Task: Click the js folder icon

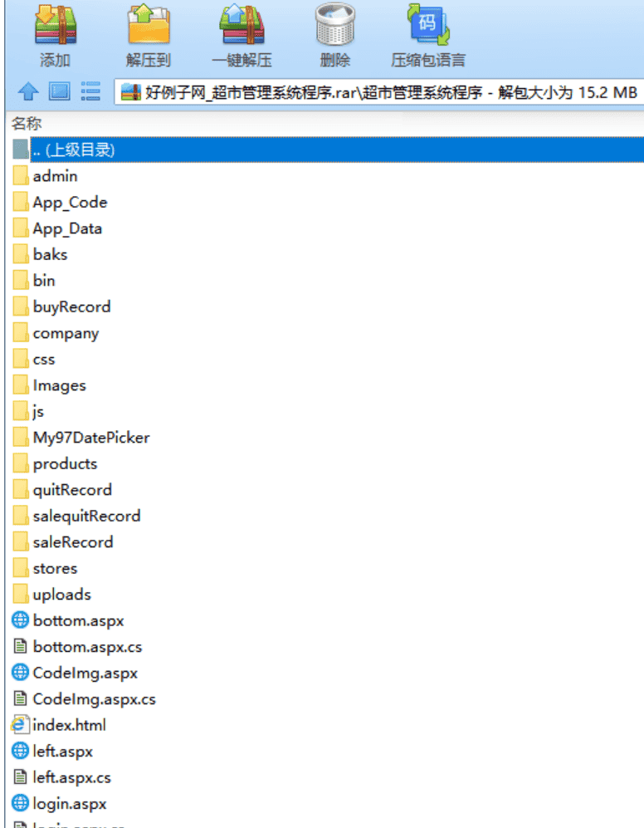Action: coord(21,411)
